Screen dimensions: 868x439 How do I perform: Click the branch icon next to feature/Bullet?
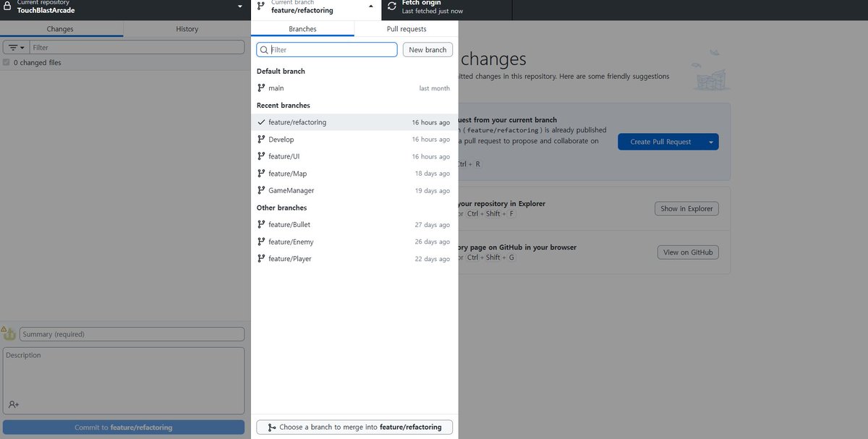coord(261,225)
